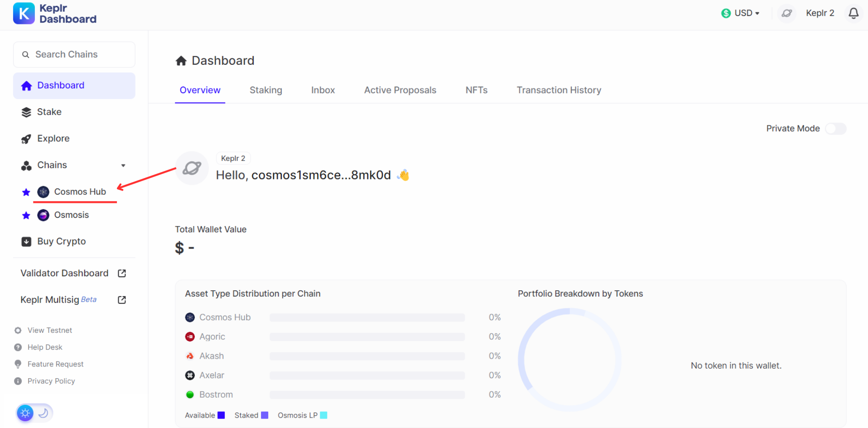Select light theme sun button
Viewport: 868px width, 428px height.
coord(25,413)
